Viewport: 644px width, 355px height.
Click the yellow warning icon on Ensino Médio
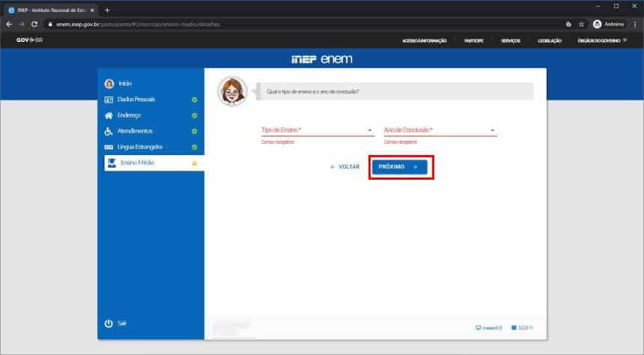tap(194, 163)
